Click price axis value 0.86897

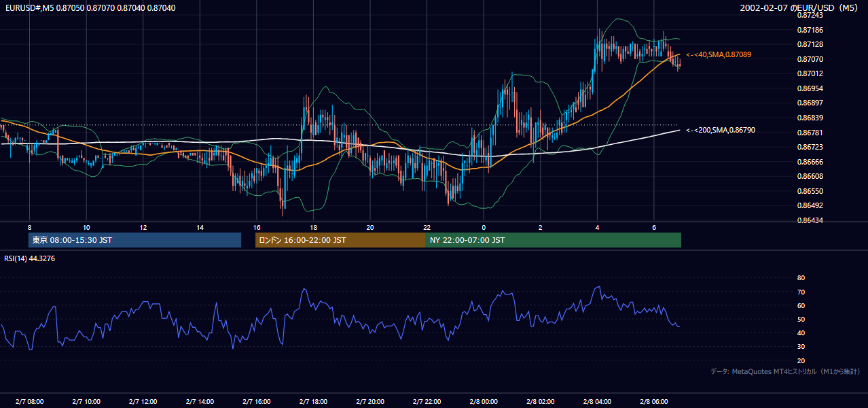pyautogui.click(x=810, y=103)
